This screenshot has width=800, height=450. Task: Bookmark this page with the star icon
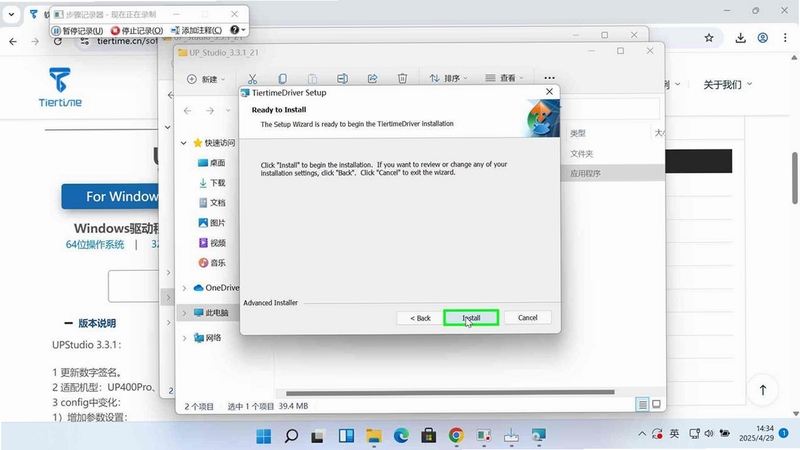click(709, 38)
